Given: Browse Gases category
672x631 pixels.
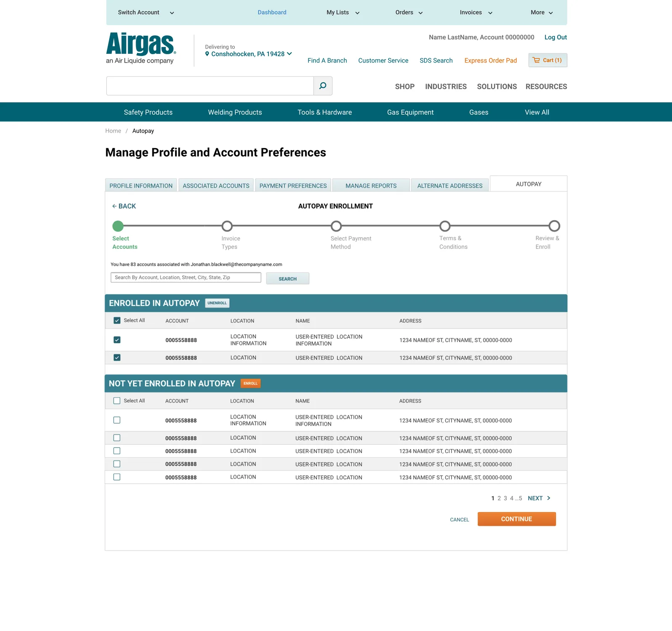Looking at the screenshot, I should click(x=479, y=112).
